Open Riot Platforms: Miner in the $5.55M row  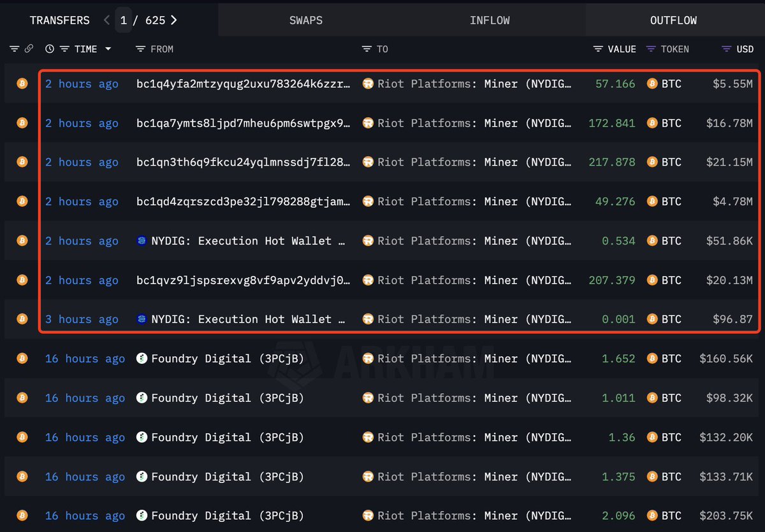475,83
